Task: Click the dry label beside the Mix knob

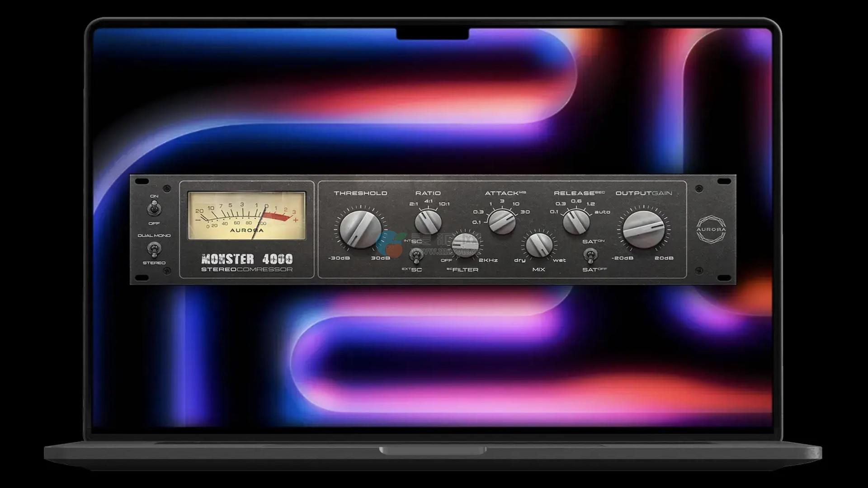Action: (x=520, y=260)
